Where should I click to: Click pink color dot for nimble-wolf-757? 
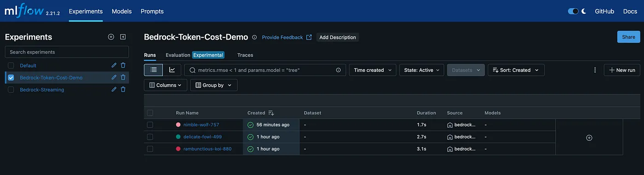178,125
